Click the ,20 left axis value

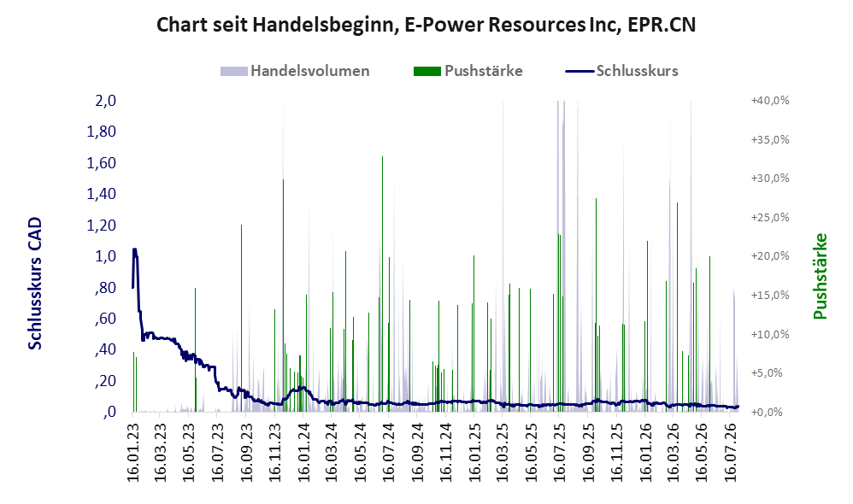(105, 381)
